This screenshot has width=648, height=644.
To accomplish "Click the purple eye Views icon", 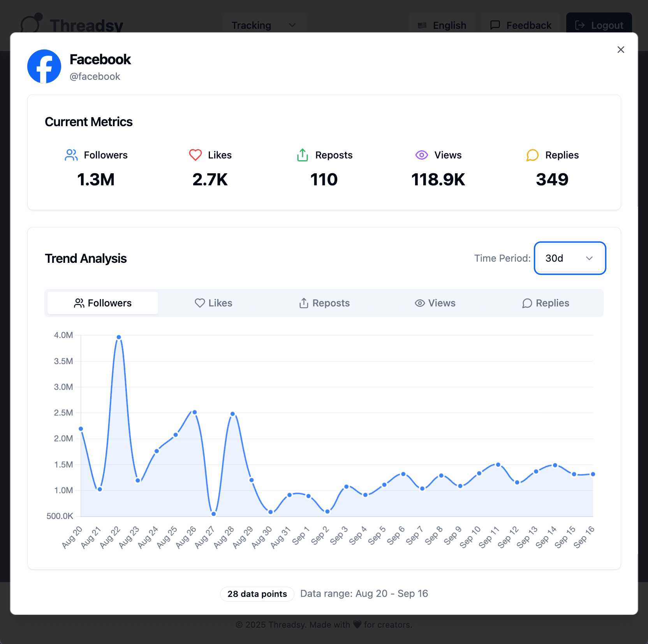I will 422,155.
